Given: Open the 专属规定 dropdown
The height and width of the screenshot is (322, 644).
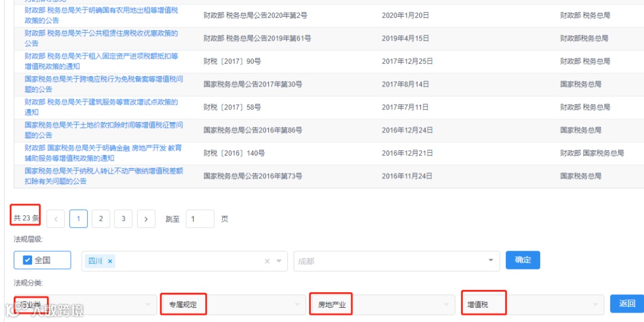Looking at the screenshot, I should 234,304.
